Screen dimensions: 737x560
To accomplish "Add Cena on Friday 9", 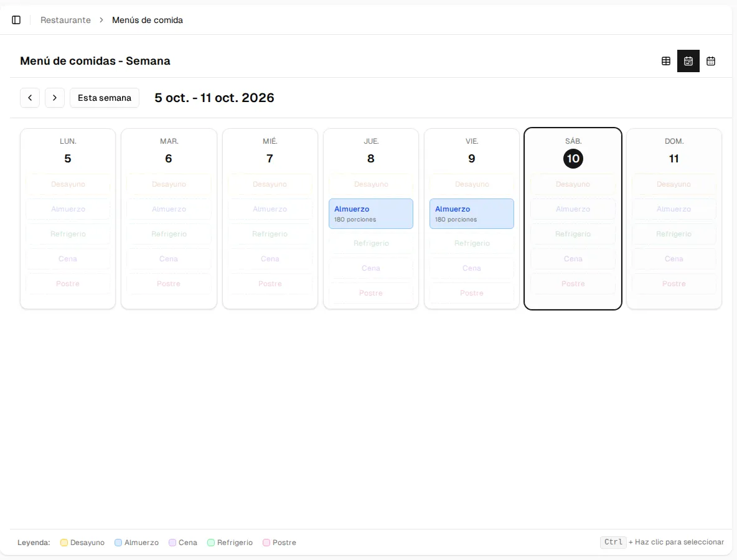I will coord(471,268).
